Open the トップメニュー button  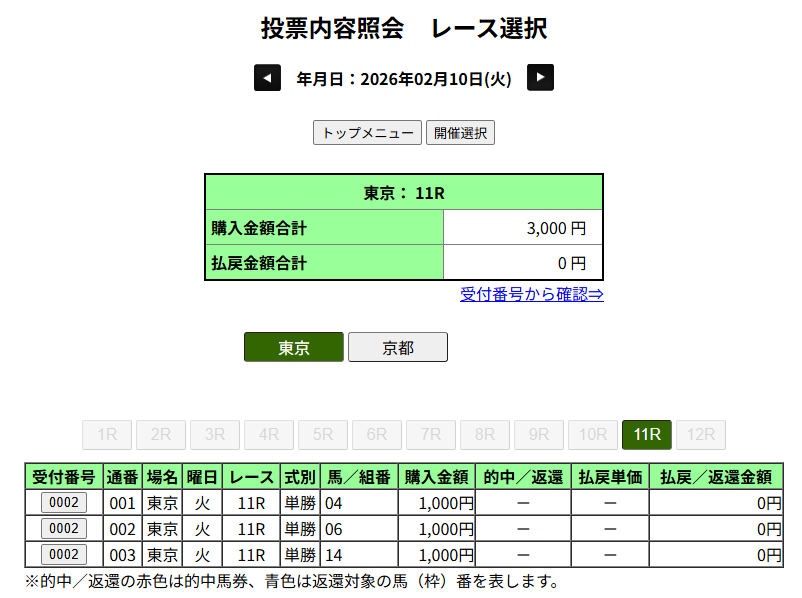click(367, 133)
